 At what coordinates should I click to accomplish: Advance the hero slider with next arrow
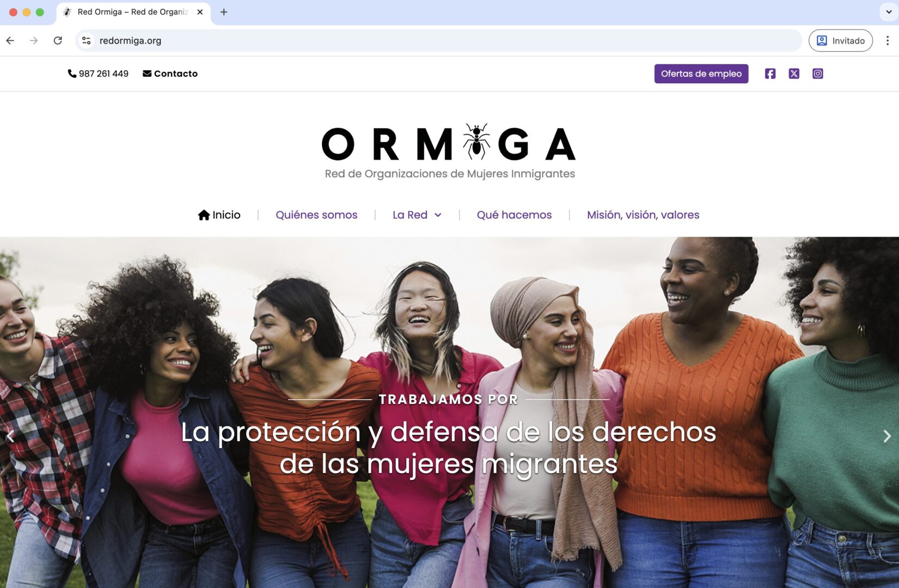(887, 436)
